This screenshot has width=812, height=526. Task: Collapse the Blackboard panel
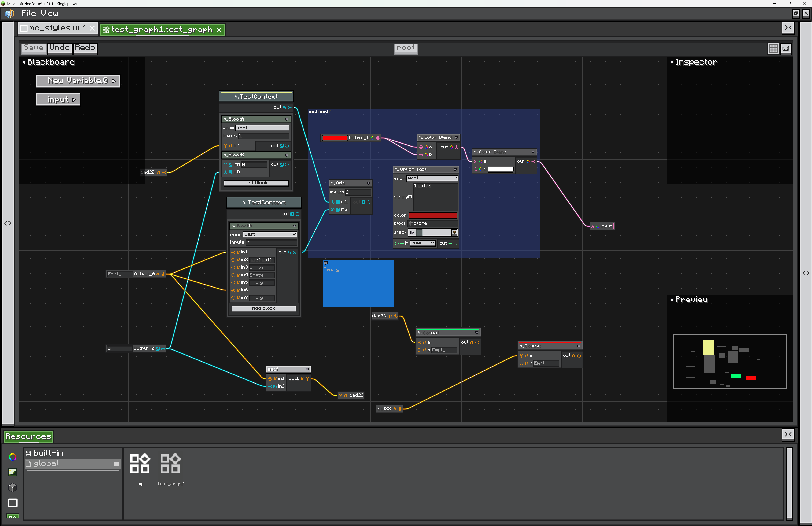pyautogui.click(x=24, y=62)
